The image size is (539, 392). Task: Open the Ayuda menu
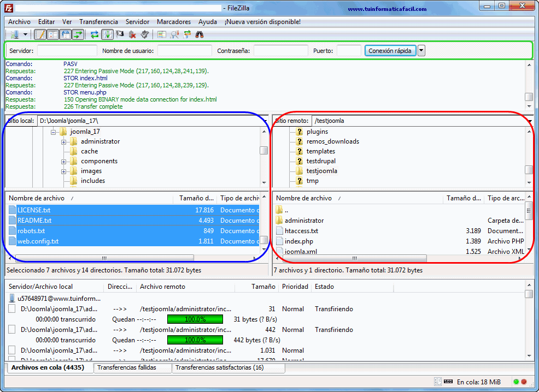tap(208, 22)
